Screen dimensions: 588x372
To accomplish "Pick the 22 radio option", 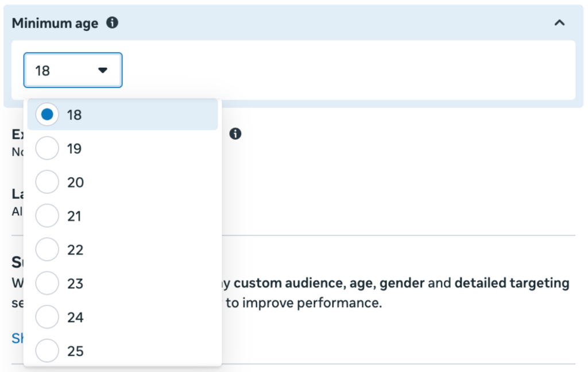I will (x=47, y=249).
